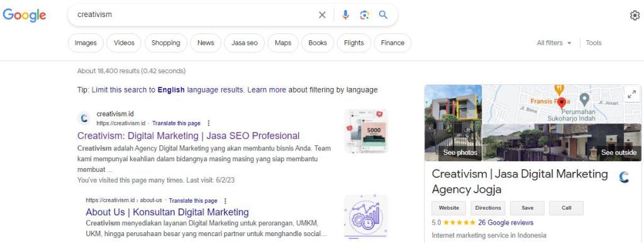Image resolution: width=644 pixels, height=243 pixels.
Task: Click the magnifier search icon
Action: pyautogui.click(x=383, y=15)
